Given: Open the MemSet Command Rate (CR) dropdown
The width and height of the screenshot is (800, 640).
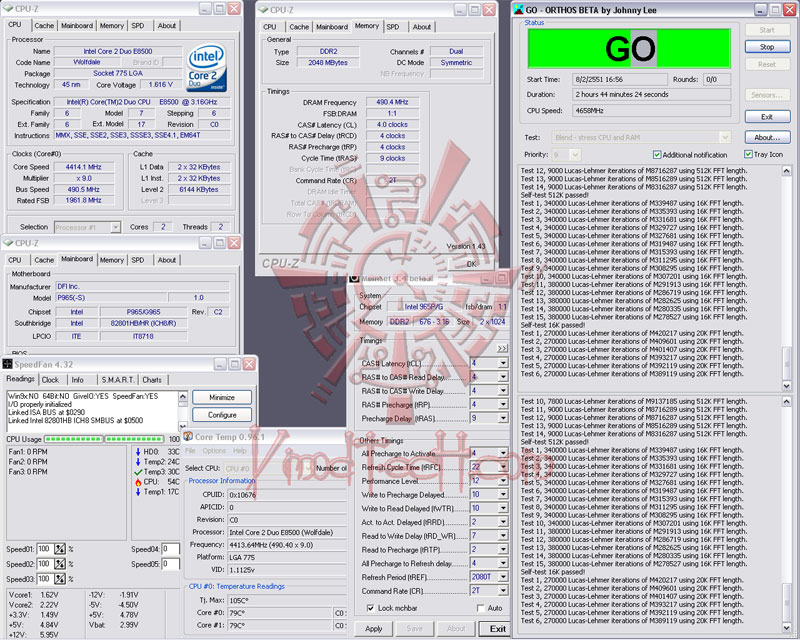Looking at the screenshot, I should pyautogui.click(x=503, y=590).
